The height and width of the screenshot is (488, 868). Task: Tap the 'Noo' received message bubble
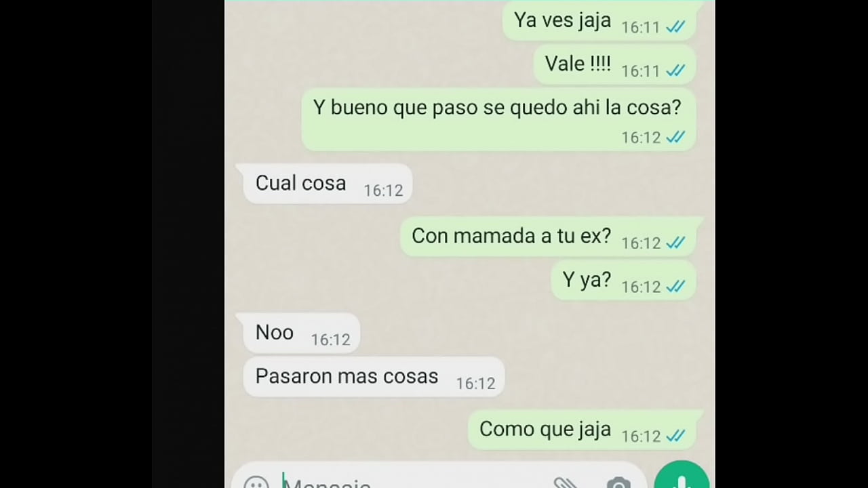click(x=300, y=333)
